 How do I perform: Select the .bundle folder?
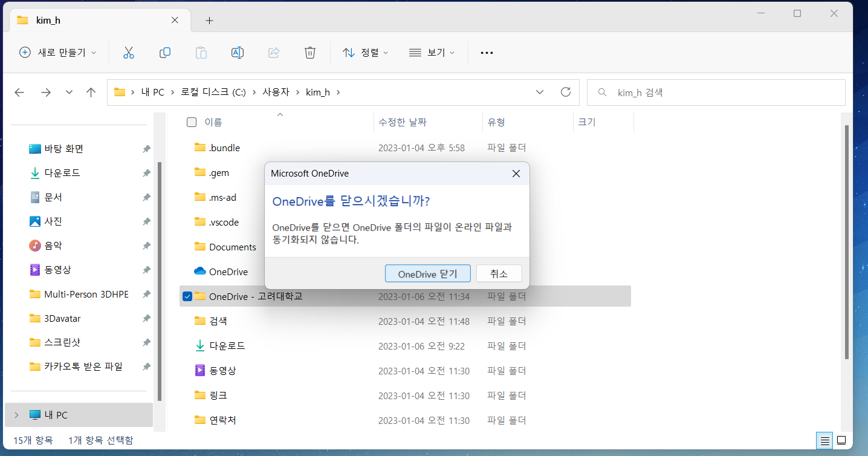coord(405,148)
